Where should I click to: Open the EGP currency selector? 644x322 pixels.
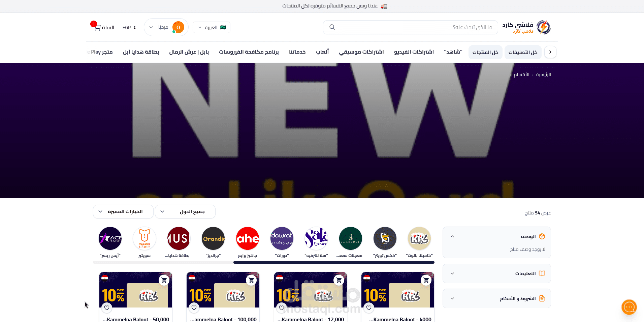tap(129, 27)
